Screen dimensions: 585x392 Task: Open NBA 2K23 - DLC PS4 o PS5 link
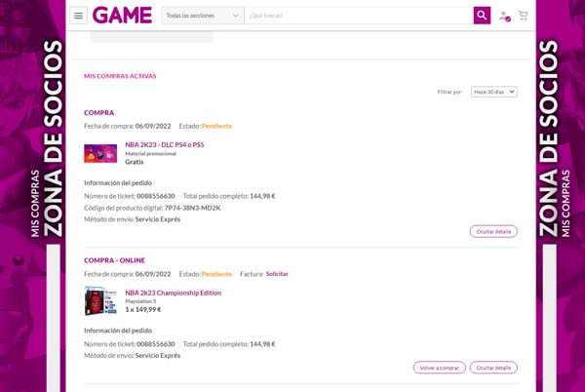(165, 144)
